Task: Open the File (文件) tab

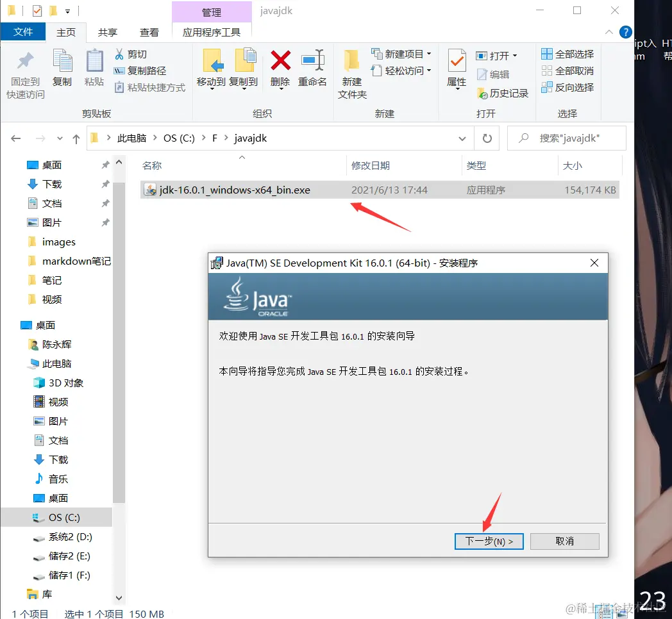Action: [x=22, y=31]
